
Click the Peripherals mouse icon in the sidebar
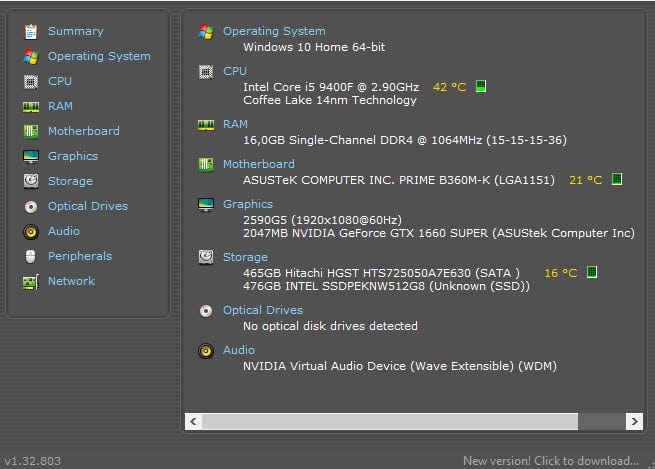coord(30,256)
